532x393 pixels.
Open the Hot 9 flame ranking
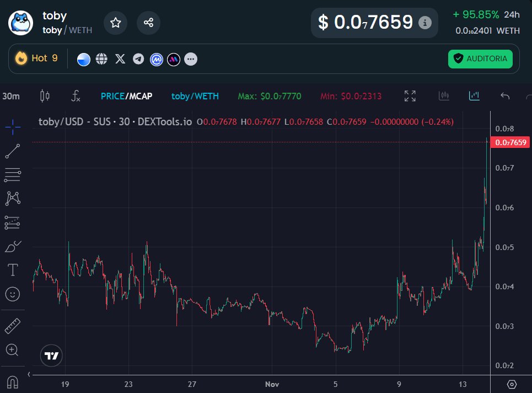36,58
